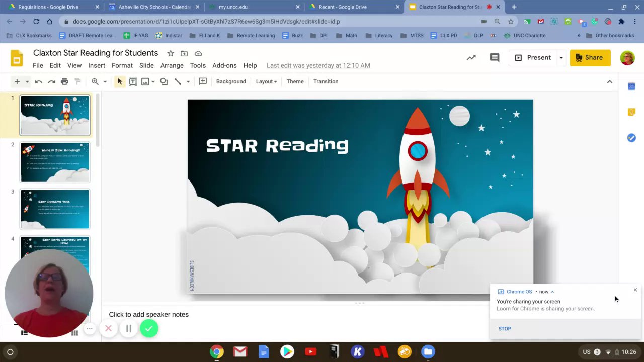
Task: Choose the Select arrow cursor tool
Action: coord(120,81)
